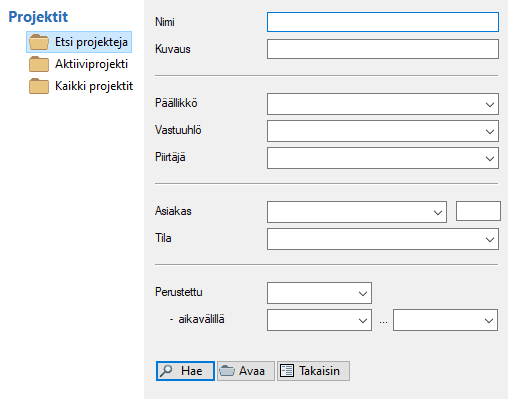The width and height of the screenshot is (508, 399).
Task: Click the aikavälillä label
Action: pyautogui.click(x=201, y=319)
